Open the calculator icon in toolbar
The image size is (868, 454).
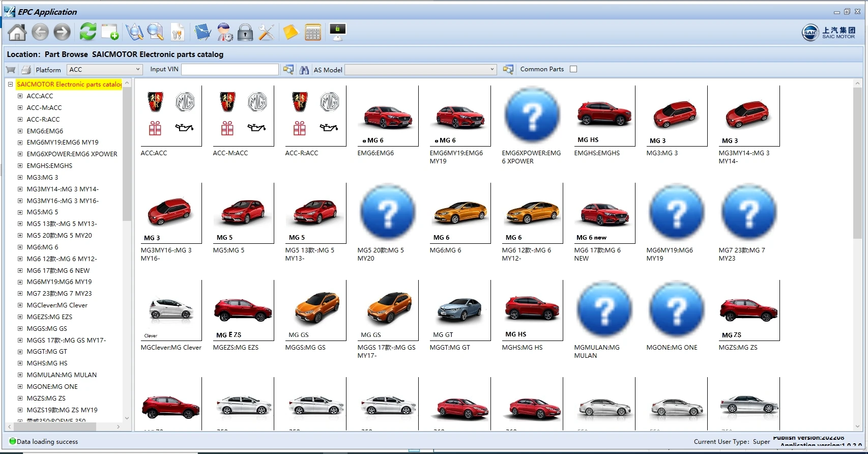[x=312, y=32]
